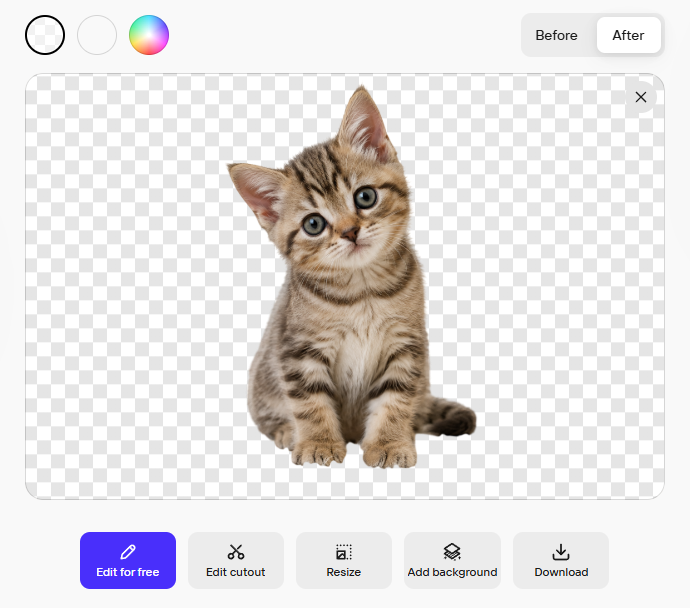Open the Resize option
Image resolution: width=690 pixels, height=608 pixels.
pyautogui.click(x=344, y=560)
